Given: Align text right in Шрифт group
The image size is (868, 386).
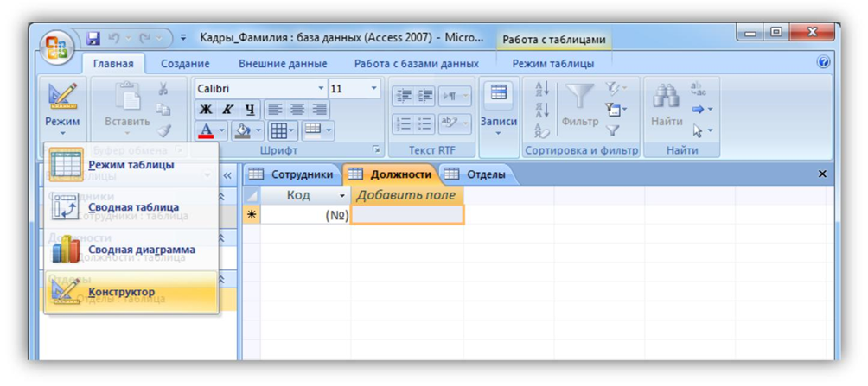Looking at the screenshot, I should [x=319, y=109].
